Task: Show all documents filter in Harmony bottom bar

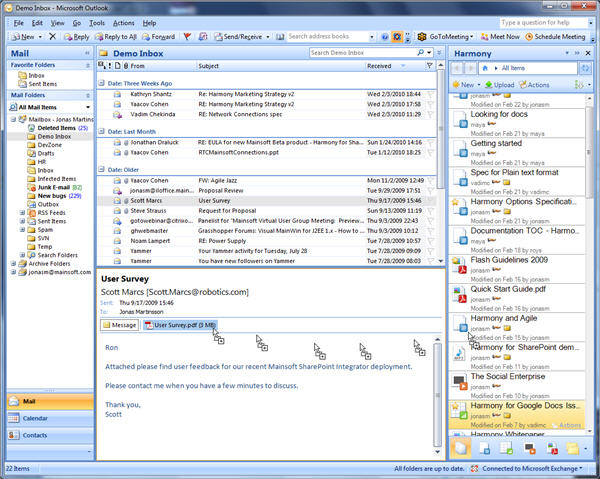Action: coord(460,448)
